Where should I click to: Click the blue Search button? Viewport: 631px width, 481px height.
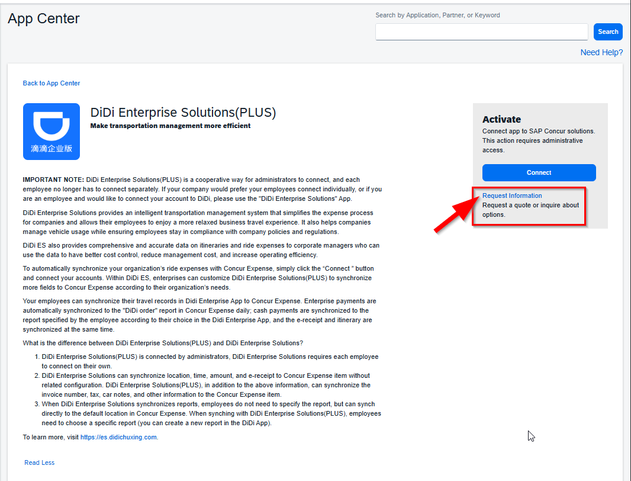[x=608, y=32]
